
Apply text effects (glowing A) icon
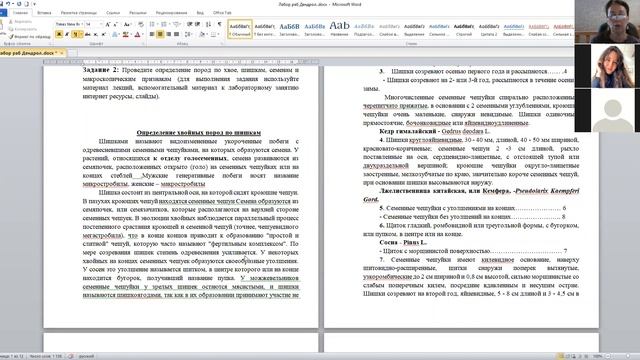coord(116,34)
